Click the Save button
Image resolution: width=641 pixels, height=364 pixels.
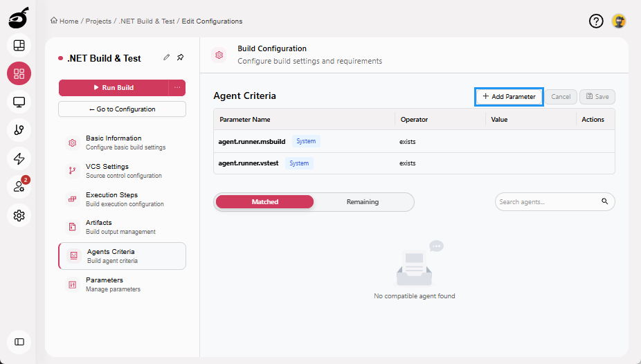597,97
